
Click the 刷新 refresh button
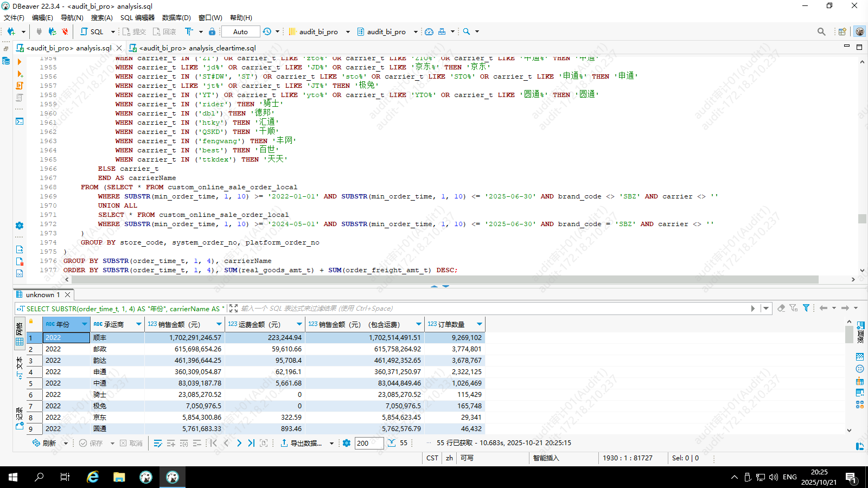44,443
